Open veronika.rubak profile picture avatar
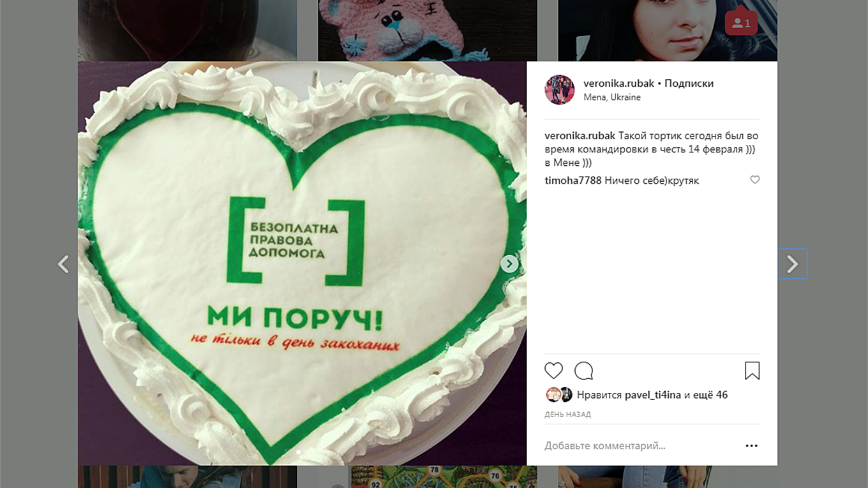 click(559, 89)
